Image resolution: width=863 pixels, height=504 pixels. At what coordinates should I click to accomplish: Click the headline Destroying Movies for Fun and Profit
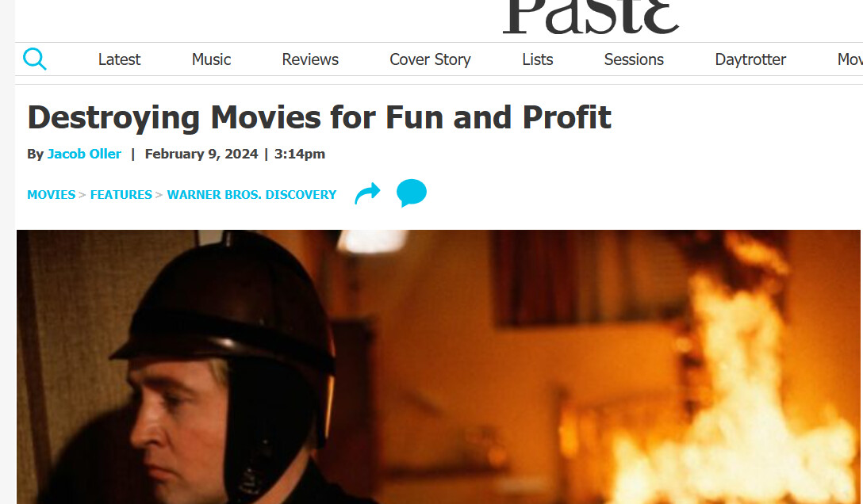coord(319,117)
